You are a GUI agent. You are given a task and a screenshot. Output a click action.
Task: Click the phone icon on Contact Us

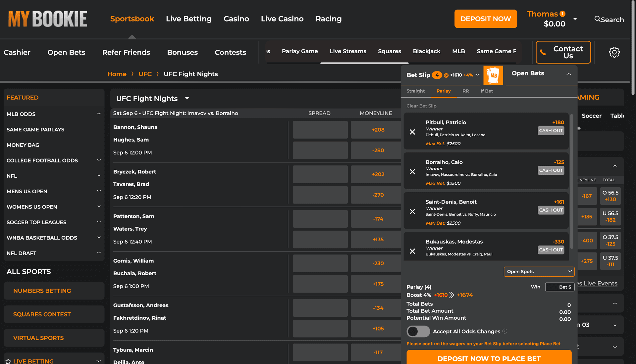(543, 52)
